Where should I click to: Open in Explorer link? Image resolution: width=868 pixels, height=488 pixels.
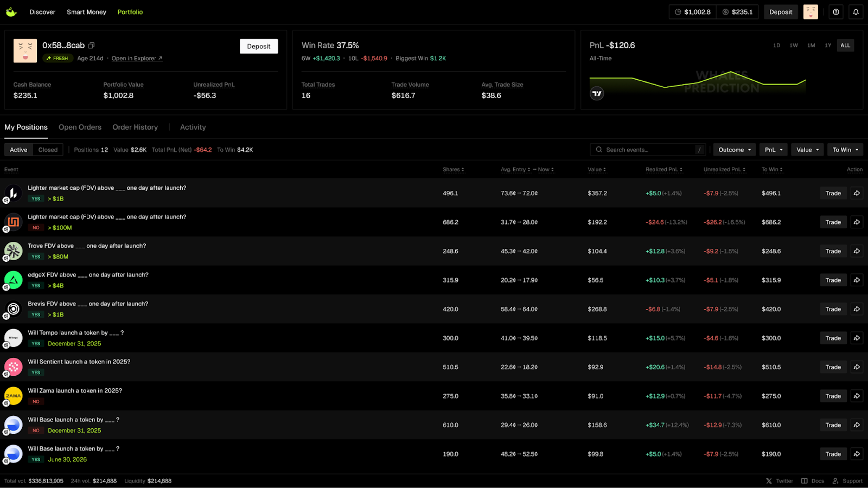(x=137, y=59)
